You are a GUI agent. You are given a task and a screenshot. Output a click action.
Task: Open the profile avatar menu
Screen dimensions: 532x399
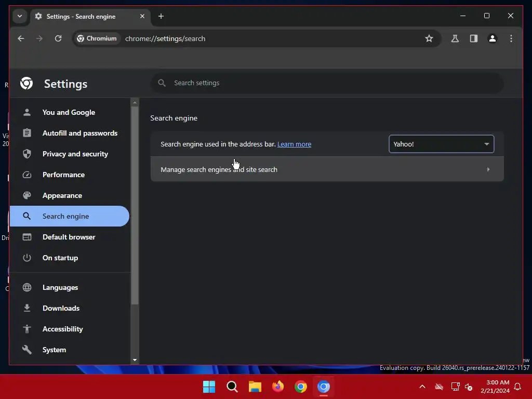493,38
